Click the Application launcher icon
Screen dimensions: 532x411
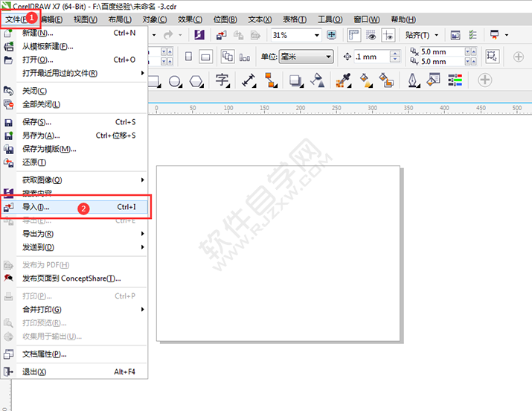point(495,34)
